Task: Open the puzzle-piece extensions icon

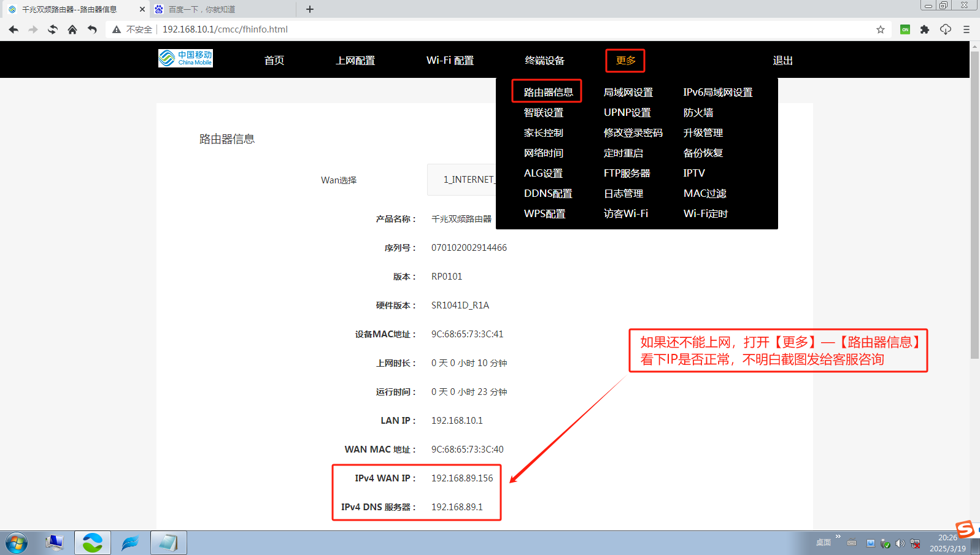Action: (925, 29)
